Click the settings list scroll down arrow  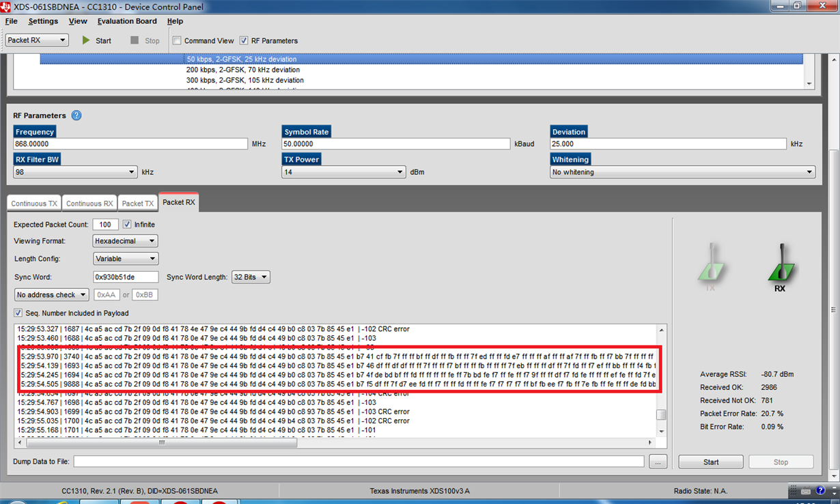[809, 84]
